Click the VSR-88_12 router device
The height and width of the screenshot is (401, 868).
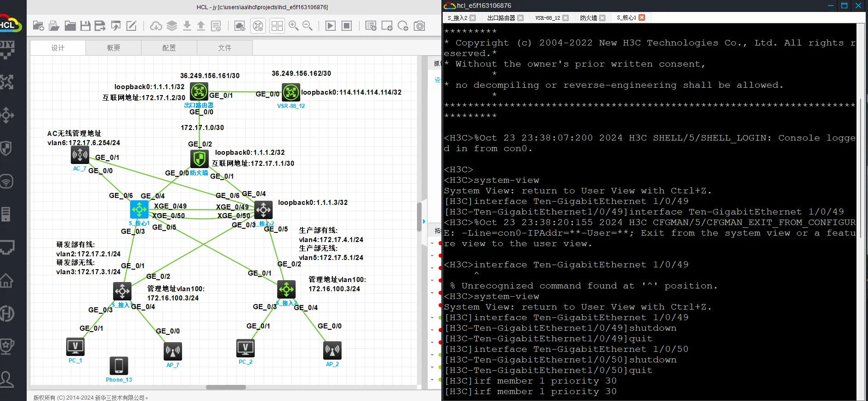[291, 92]
